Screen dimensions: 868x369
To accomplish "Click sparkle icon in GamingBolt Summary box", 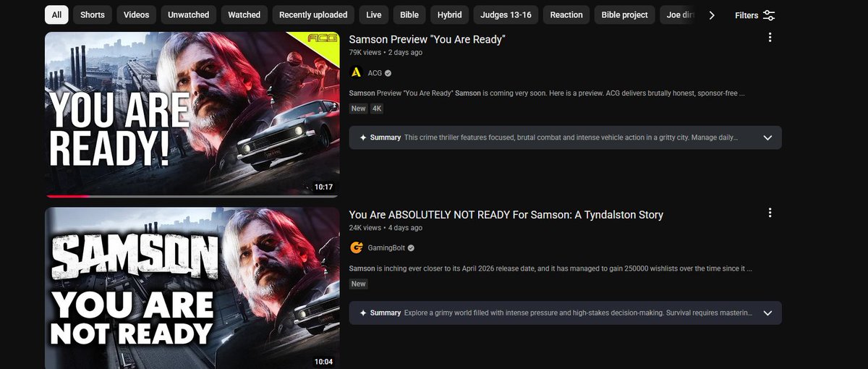I will coord(362,313).
